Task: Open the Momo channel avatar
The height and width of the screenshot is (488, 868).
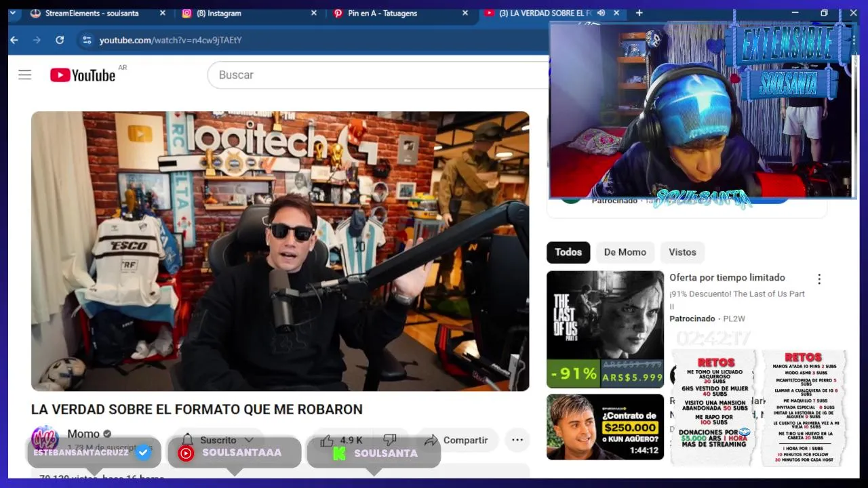Action: tap(45, 439)
